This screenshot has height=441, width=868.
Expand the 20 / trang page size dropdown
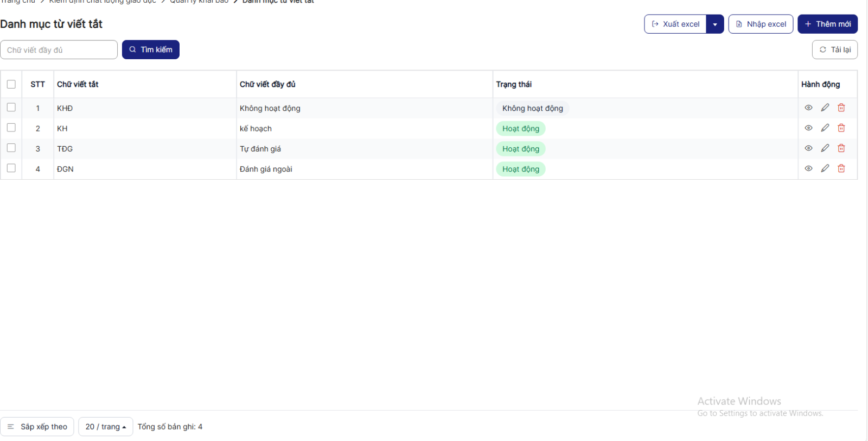(105, 427)
